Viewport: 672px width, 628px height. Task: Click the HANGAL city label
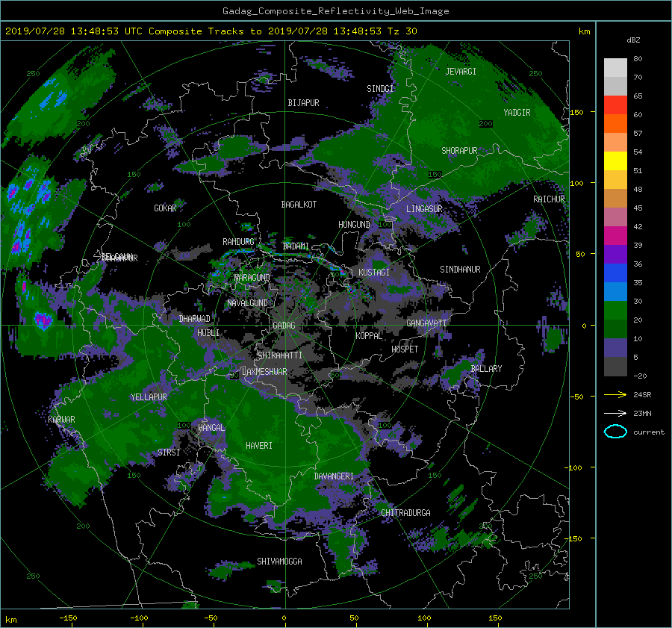click(x=211, y=428)
